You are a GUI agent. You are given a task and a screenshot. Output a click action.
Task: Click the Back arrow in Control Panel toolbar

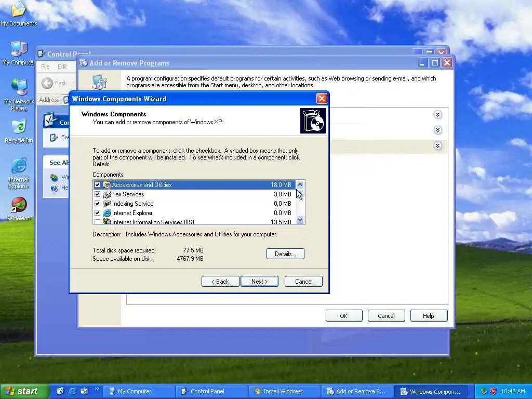pos(47,83)
